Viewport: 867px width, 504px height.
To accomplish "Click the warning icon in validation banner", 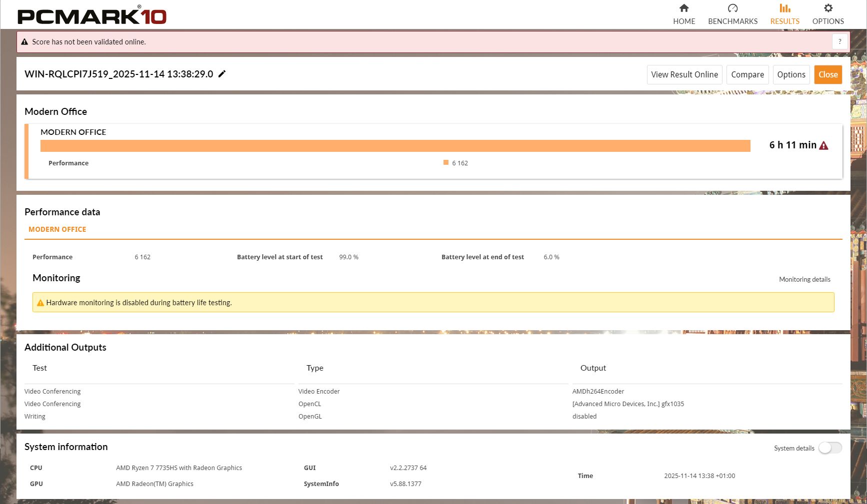I will pyautogui.click(x=24, y=42).
